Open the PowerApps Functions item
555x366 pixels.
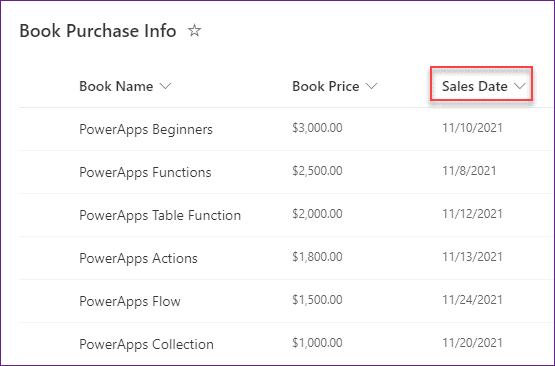tap(145, 172)
